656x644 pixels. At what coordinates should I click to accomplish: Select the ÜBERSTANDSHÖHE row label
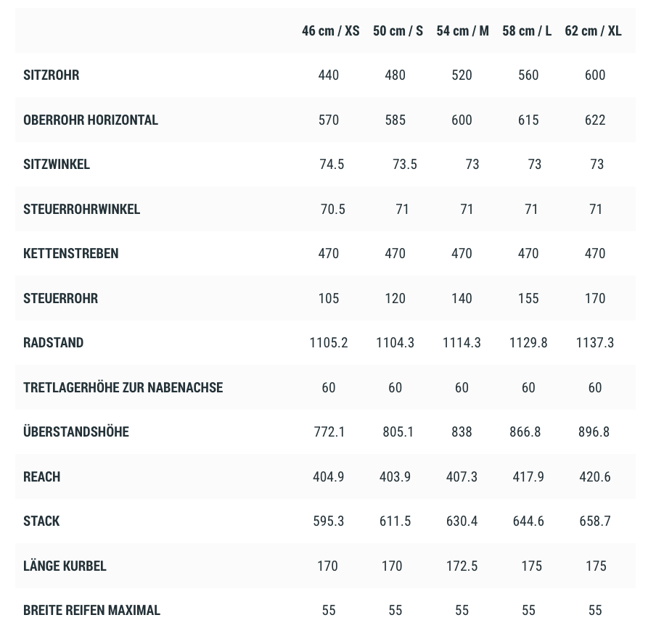coord(76,432)
